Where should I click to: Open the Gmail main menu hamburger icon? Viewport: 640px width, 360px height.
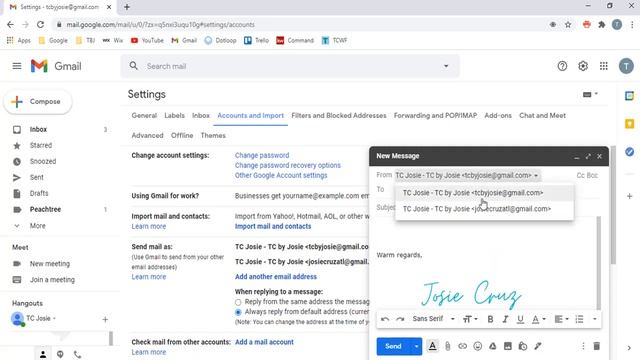click(17, 66)
